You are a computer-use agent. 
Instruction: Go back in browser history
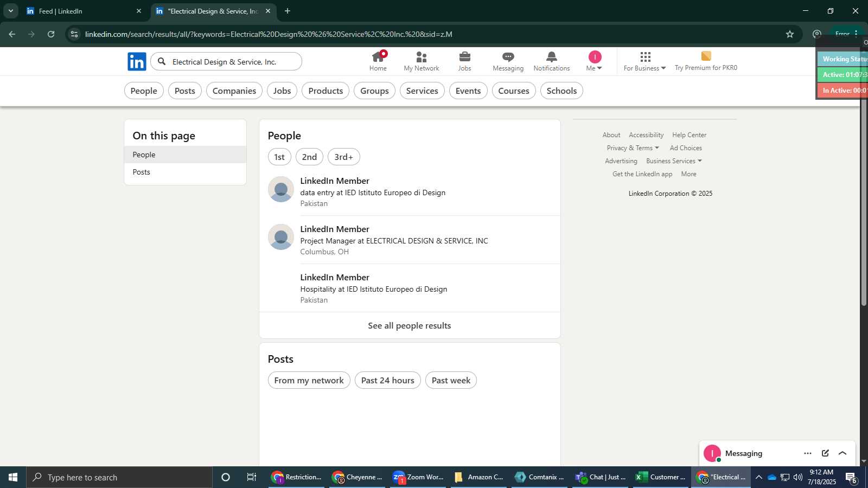[x=12, y=34]
